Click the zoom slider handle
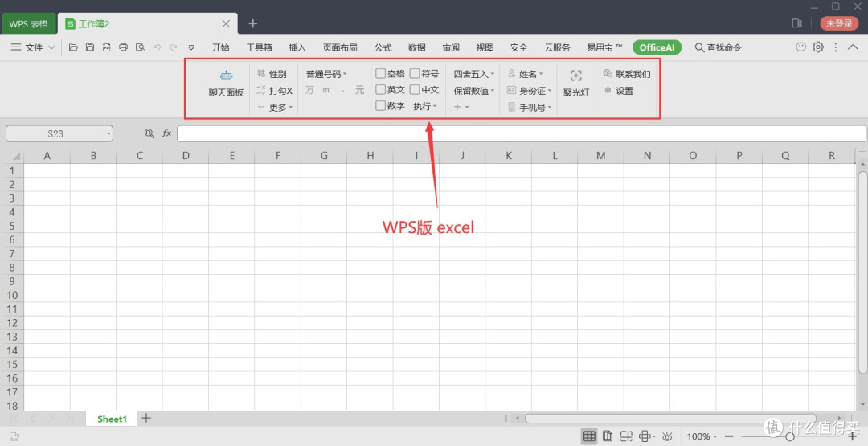 pos(790,436)
